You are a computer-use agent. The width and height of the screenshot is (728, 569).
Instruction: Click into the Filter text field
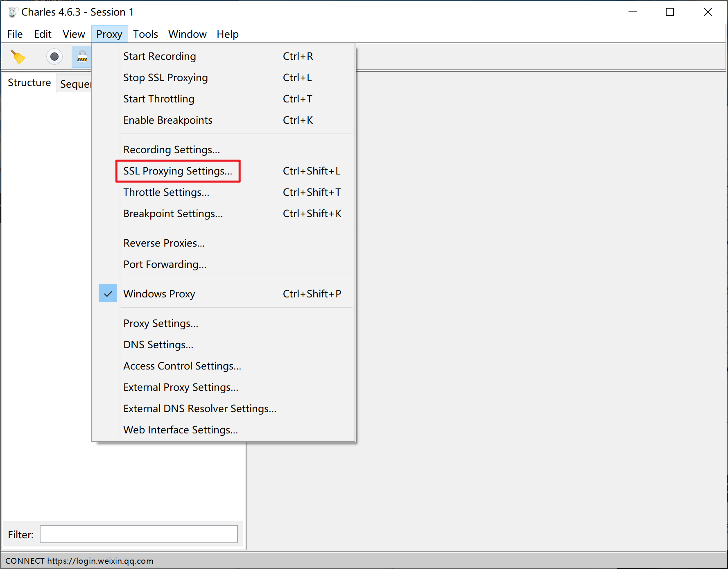pos(138,534)
